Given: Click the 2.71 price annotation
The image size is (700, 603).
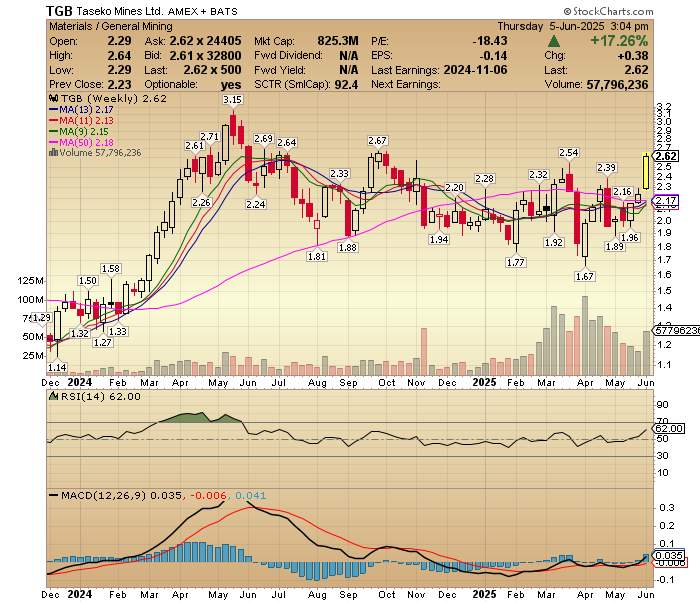Looking at the screenshot, I should [209, 137].
